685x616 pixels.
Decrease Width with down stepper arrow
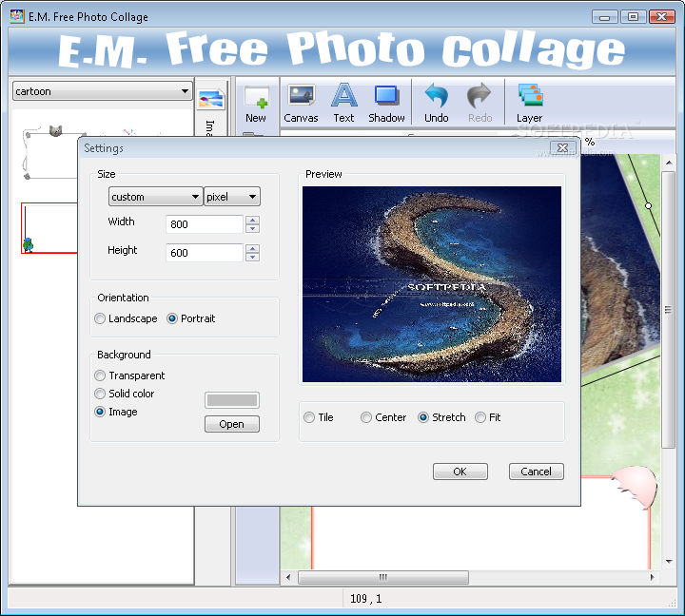pyautogui.click(x=252, y=229)
